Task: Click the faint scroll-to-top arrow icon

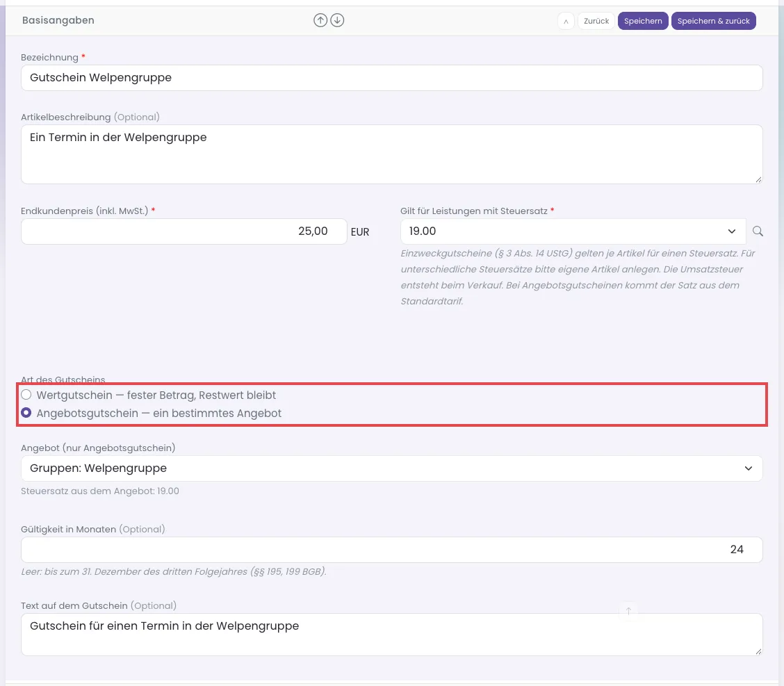Action: point(628,611)
